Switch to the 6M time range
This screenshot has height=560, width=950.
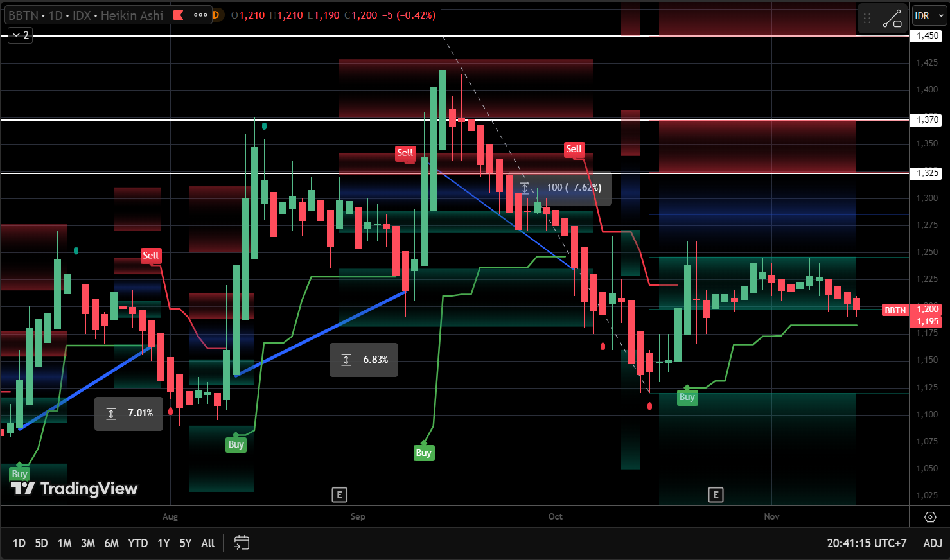pos(112,543)
